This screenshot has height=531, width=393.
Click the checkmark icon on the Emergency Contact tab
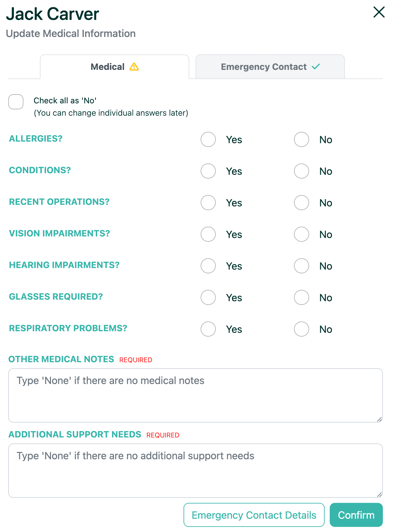(316, 67)
